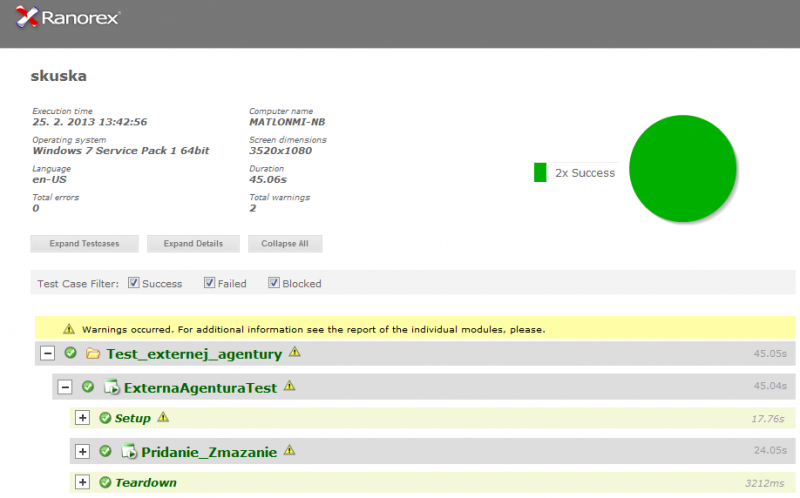This screenshot has width=800, height=498.
Task: Click the warning triangle after ExternaAgenturaTest
Action: (289, 386)
